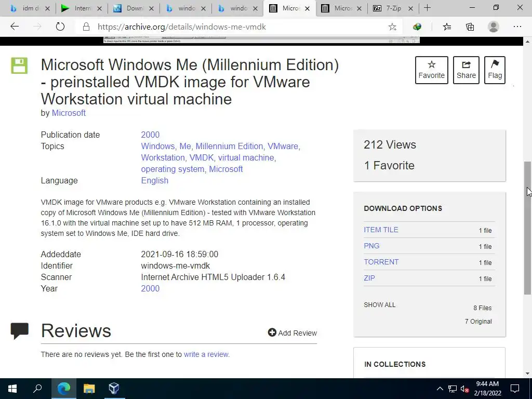Click the Share button
Screen dimensions: 532x399
point(466,70)
